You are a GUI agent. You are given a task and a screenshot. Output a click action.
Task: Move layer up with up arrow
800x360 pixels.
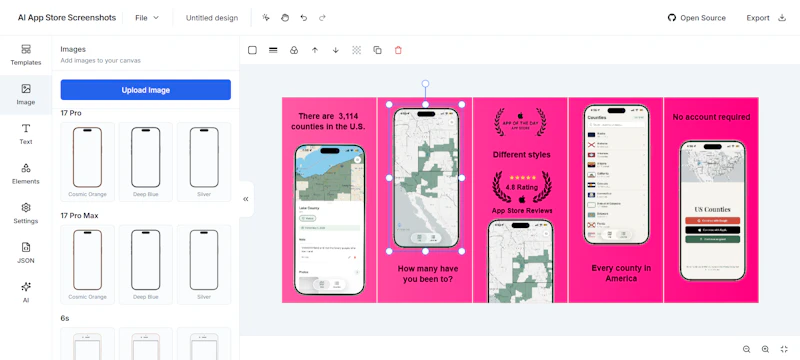315,50
